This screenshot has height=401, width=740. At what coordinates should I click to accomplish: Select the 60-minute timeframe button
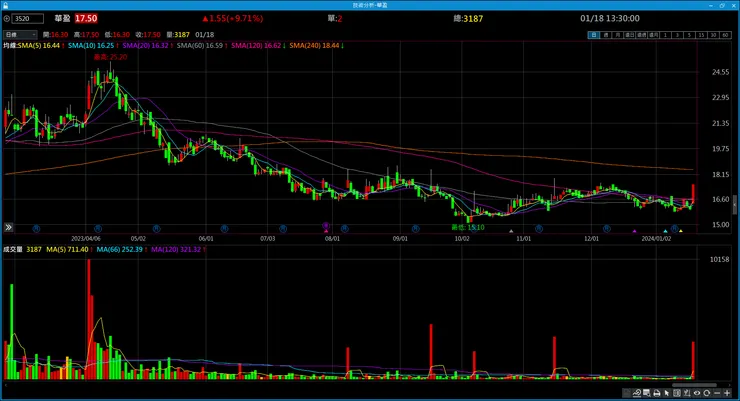725,35
